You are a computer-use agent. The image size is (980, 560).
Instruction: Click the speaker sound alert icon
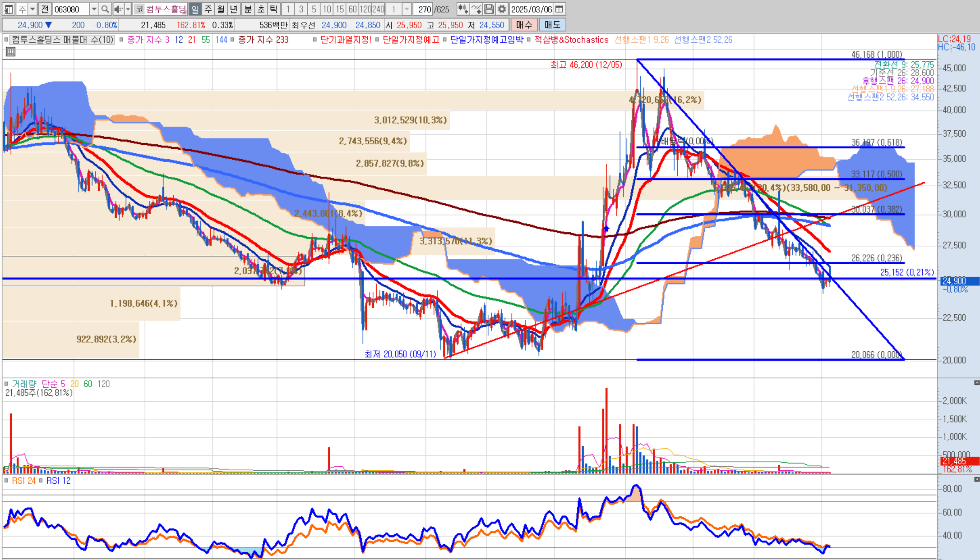pos(118,9)
